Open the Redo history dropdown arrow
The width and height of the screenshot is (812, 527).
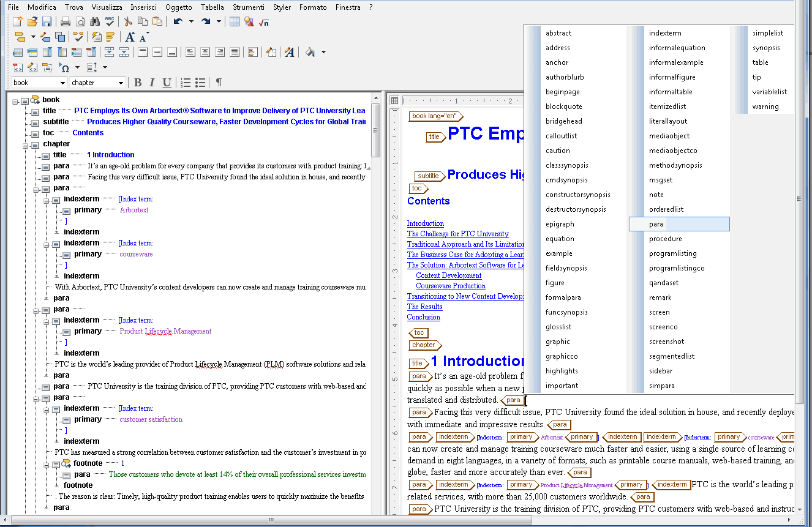(x=219, y=22)
